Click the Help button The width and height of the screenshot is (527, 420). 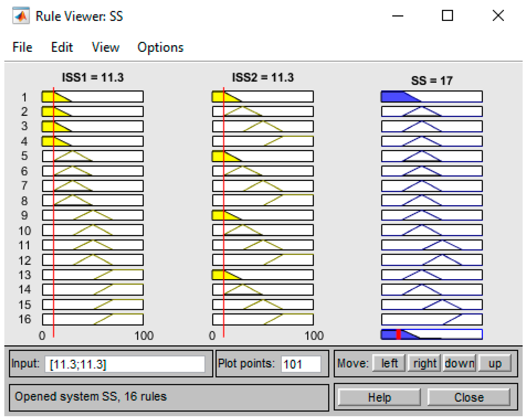pos(379,397)
